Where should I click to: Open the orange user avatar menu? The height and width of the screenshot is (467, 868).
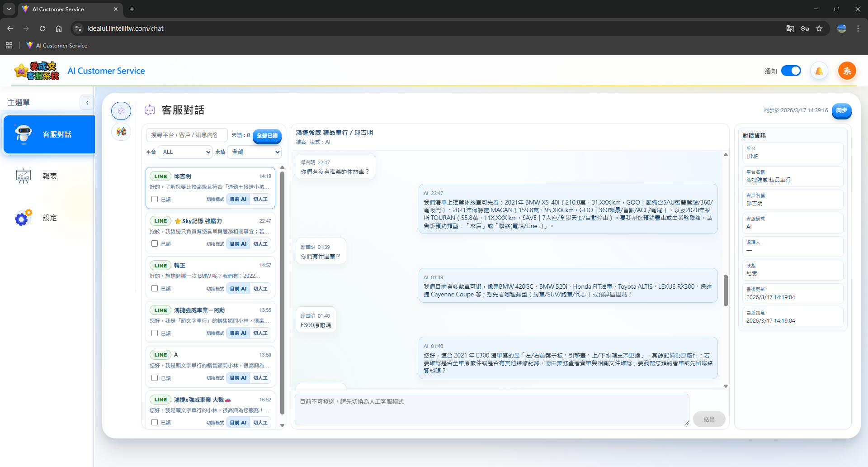tap(847, 71)
